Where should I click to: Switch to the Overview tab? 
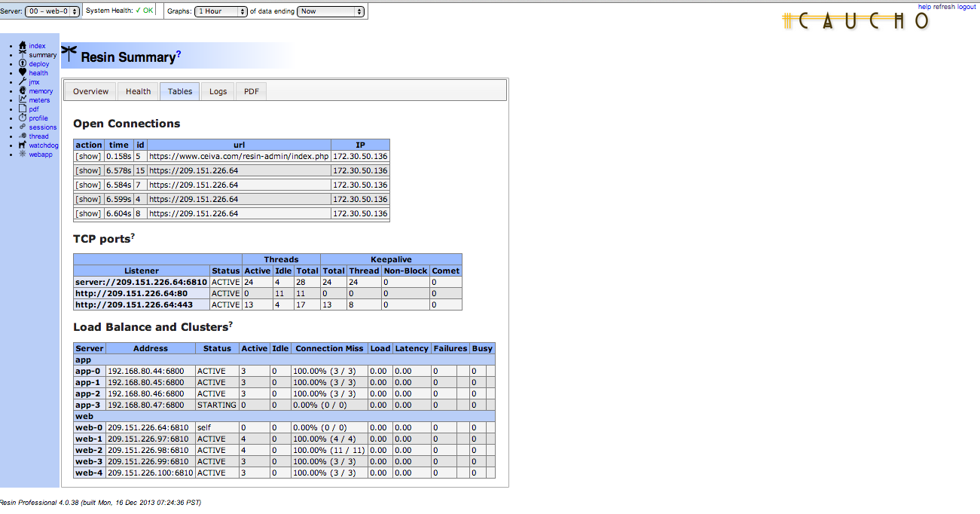tap(90, 91)
